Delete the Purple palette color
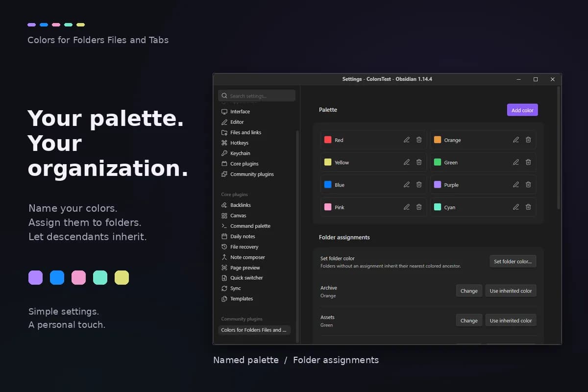 [x=528, y=185]
